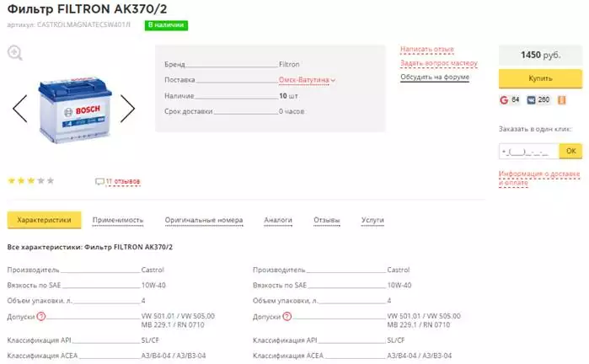Image resolution: width=589 pixels, height=364 pixels.
Task: Open the Bosch battery product image
Action: 75,110
